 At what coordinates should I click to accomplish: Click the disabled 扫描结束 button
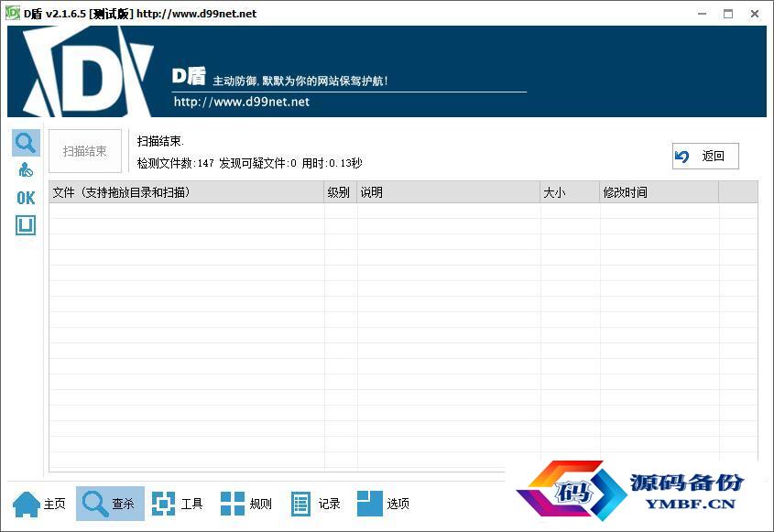click(x=85, y=151)
